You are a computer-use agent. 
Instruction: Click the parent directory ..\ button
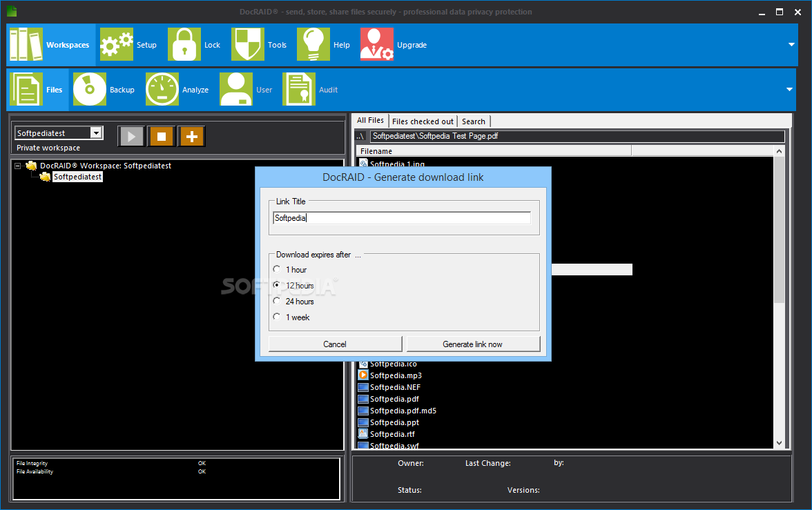(360, 136)
